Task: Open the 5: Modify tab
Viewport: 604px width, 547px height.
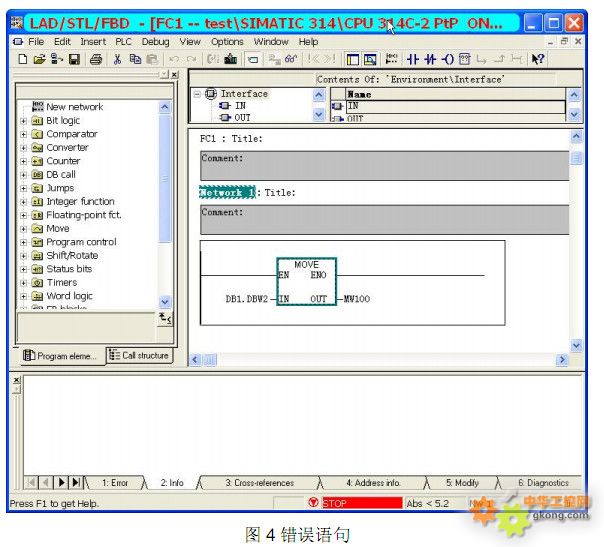Action: [x=462, y=483]
